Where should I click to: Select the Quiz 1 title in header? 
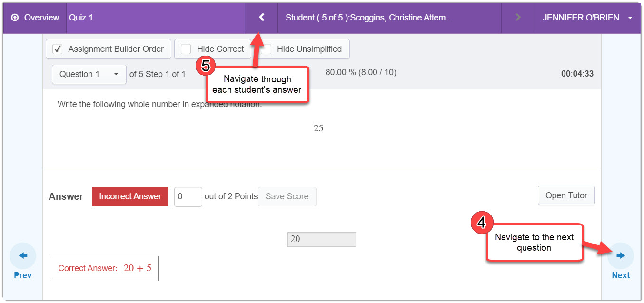coord(81,18)
